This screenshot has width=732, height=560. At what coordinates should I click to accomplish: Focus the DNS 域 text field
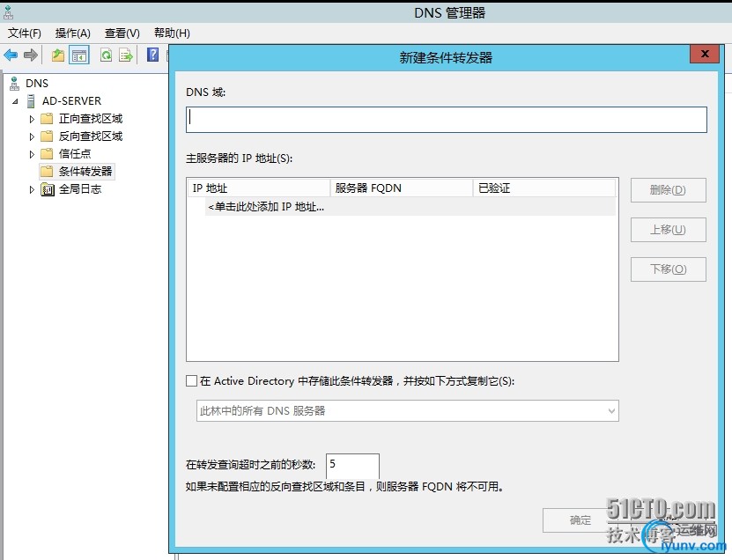click(x=447, y=120)
